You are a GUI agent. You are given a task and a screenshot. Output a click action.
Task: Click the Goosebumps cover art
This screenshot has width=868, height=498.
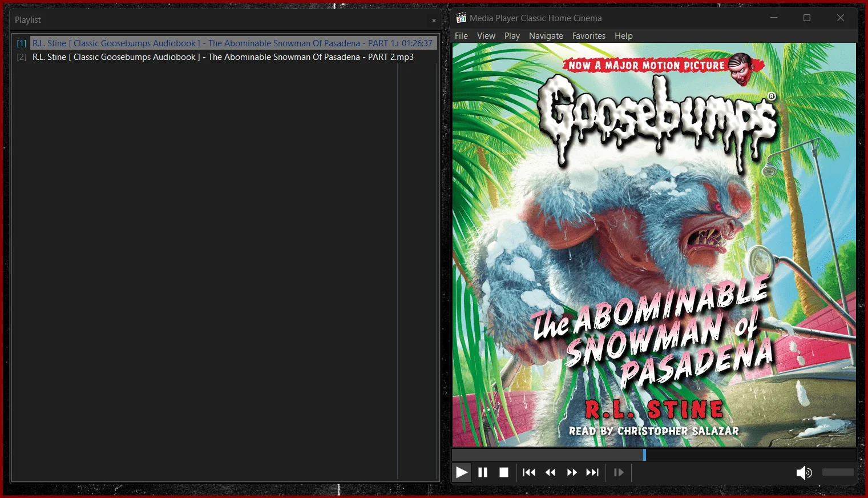654,244
